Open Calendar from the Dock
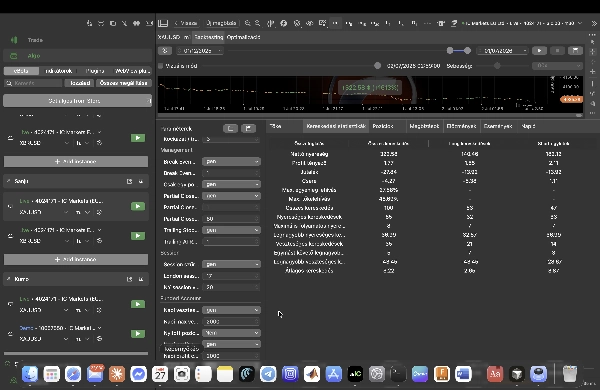The image size is (600, 390). coord(160,374)
